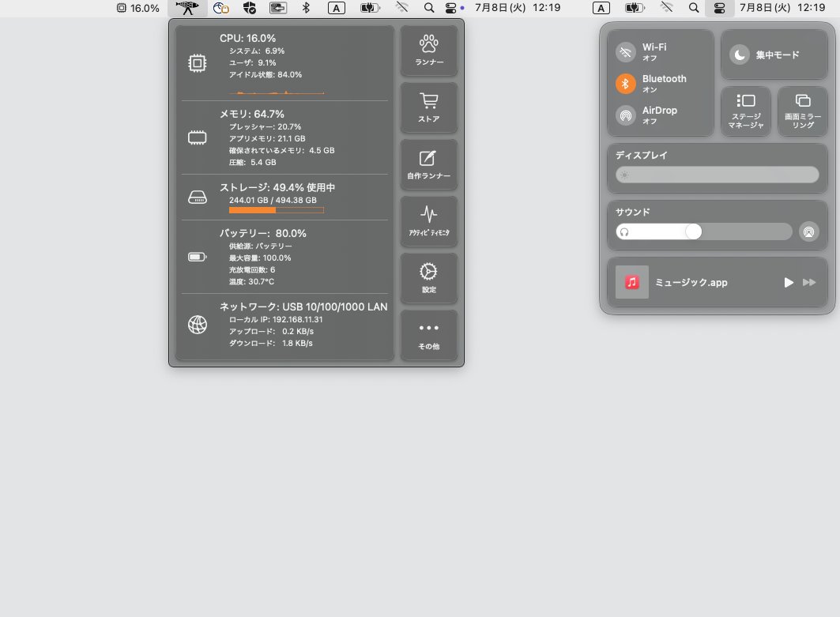Image resolution: width=840 pixels, height=617 pixels.
Task: Click the memory chip icon
Action: click(197, 137)
